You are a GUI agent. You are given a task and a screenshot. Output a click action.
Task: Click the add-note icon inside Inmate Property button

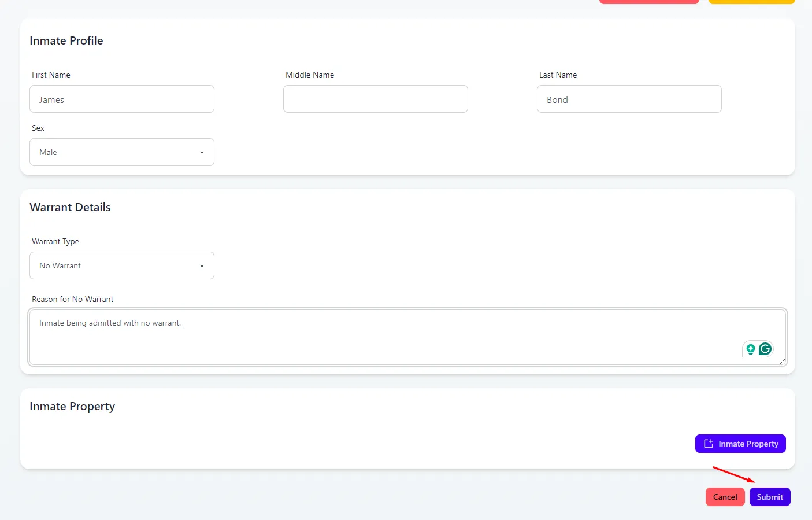pos(708,444)
